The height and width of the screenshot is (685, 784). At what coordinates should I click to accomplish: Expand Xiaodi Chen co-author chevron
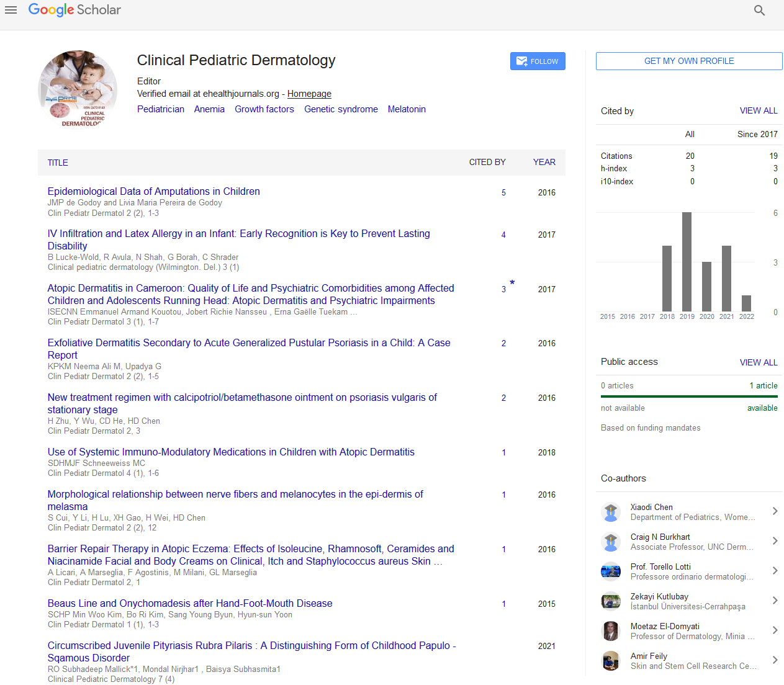775,511
